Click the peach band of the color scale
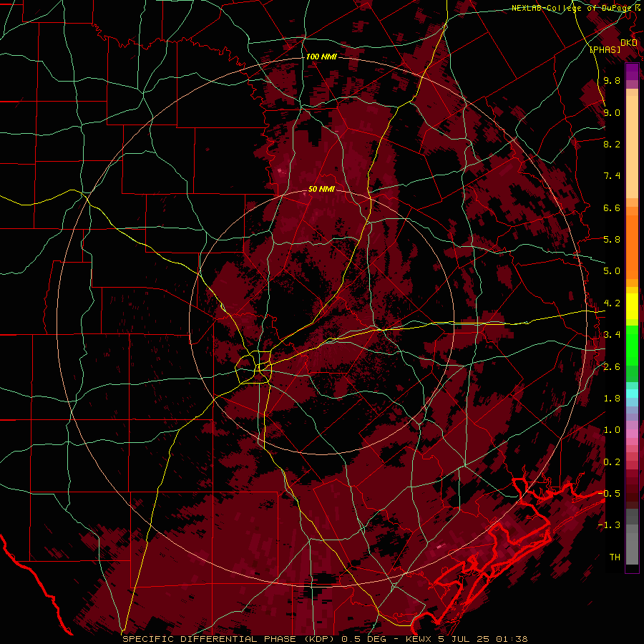 tap(632, 147)
